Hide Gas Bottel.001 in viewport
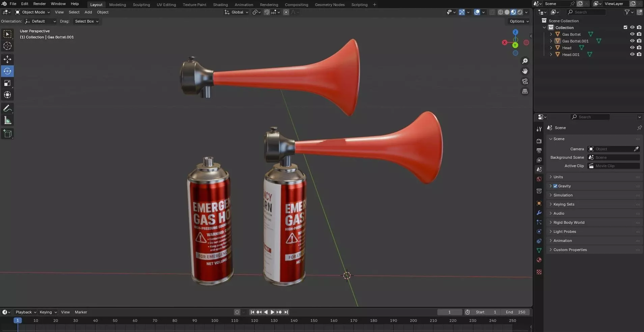Screen dimensions: 644x332 (x=632, y=41)
